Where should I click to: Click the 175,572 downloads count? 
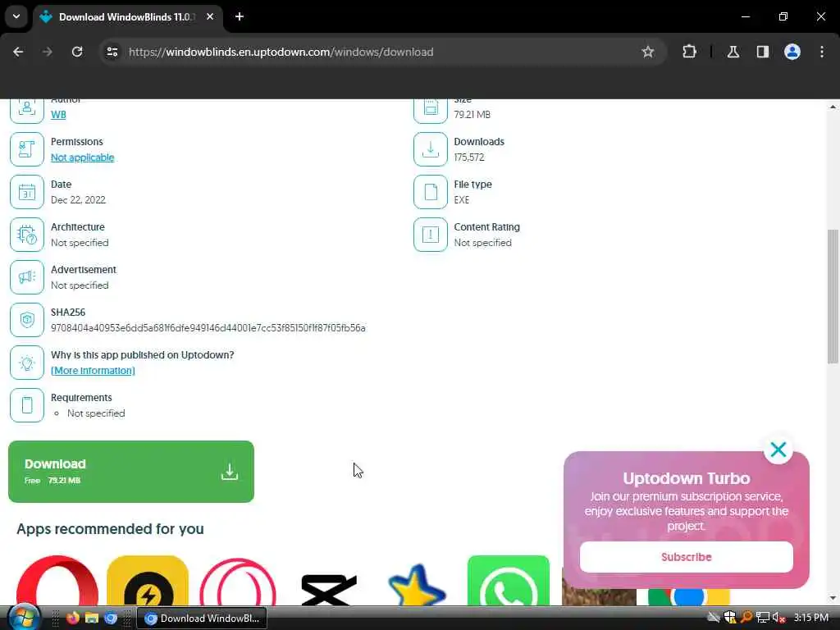pos(468,157)
